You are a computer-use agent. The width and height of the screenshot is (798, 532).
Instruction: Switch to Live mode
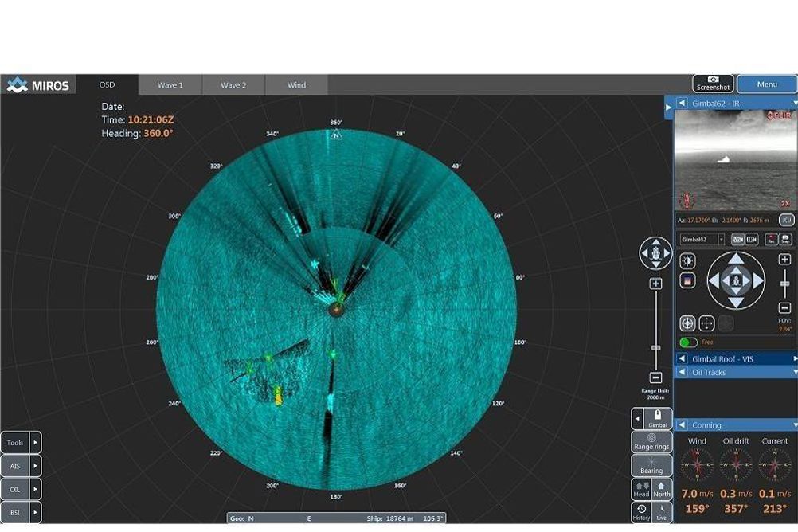point(661,512)
